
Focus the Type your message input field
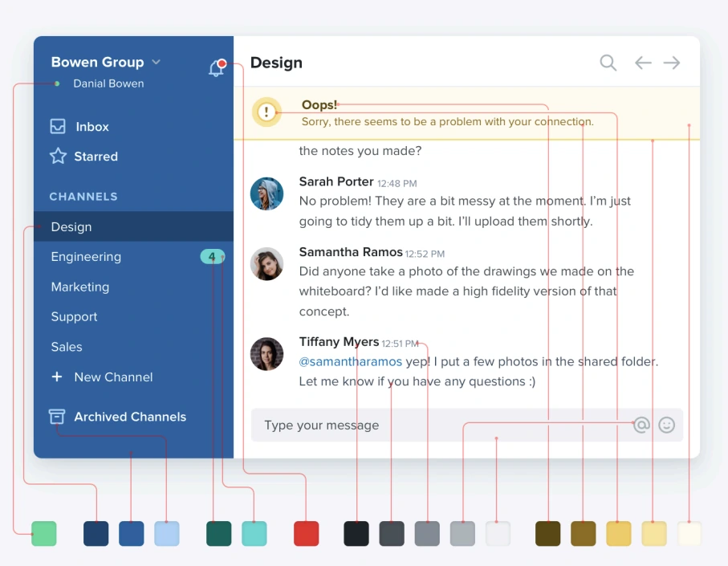click(x=361, y=425)
